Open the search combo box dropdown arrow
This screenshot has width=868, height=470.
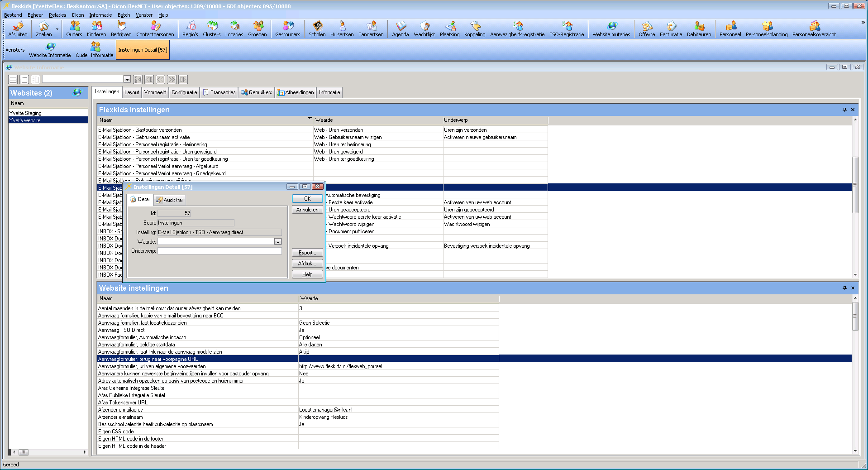point(127,80)
